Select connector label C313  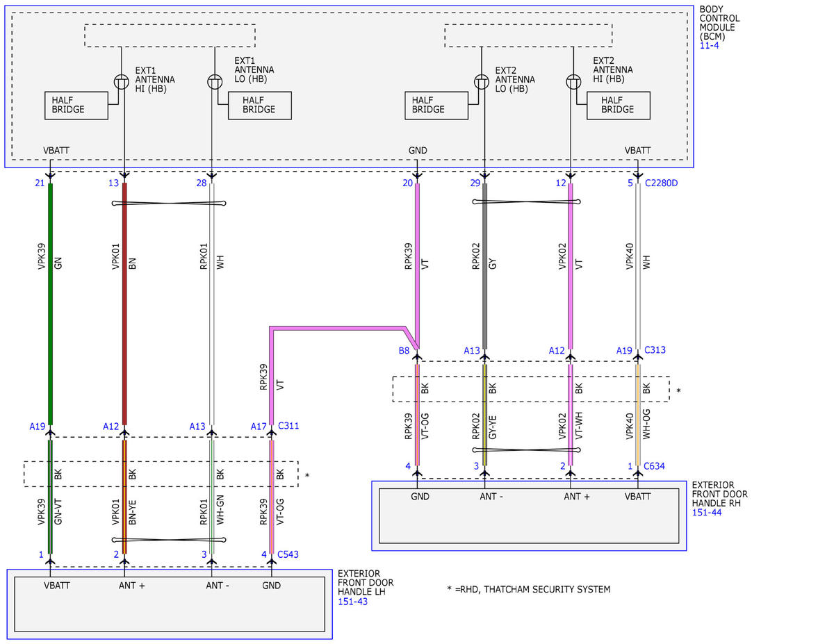pos(655,350)
